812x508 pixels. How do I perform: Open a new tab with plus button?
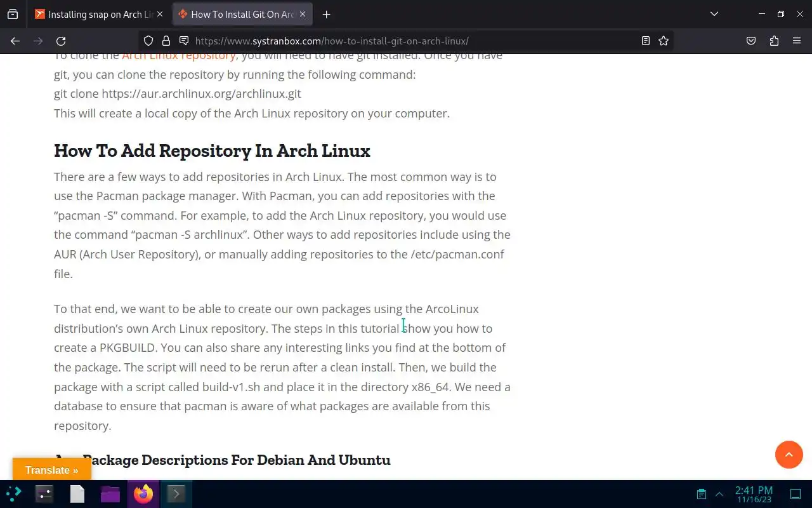coord(326,14)
